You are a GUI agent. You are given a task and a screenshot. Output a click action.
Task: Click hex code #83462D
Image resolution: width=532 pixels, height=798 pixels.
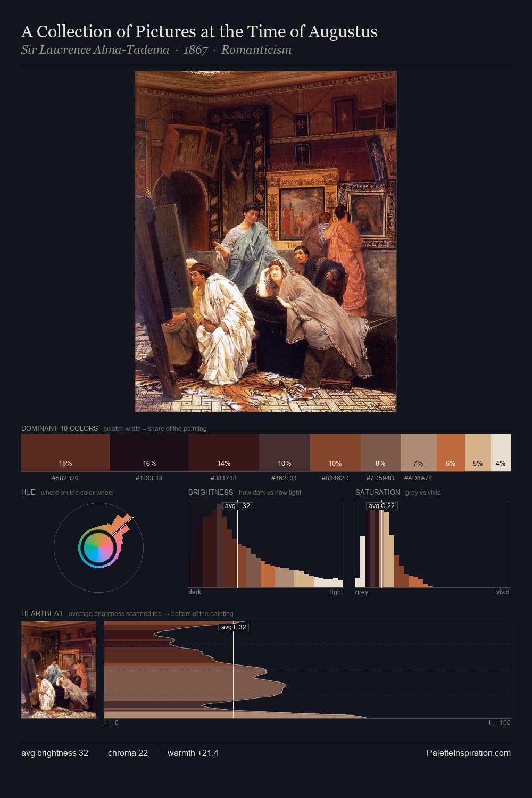click(335, 478)
